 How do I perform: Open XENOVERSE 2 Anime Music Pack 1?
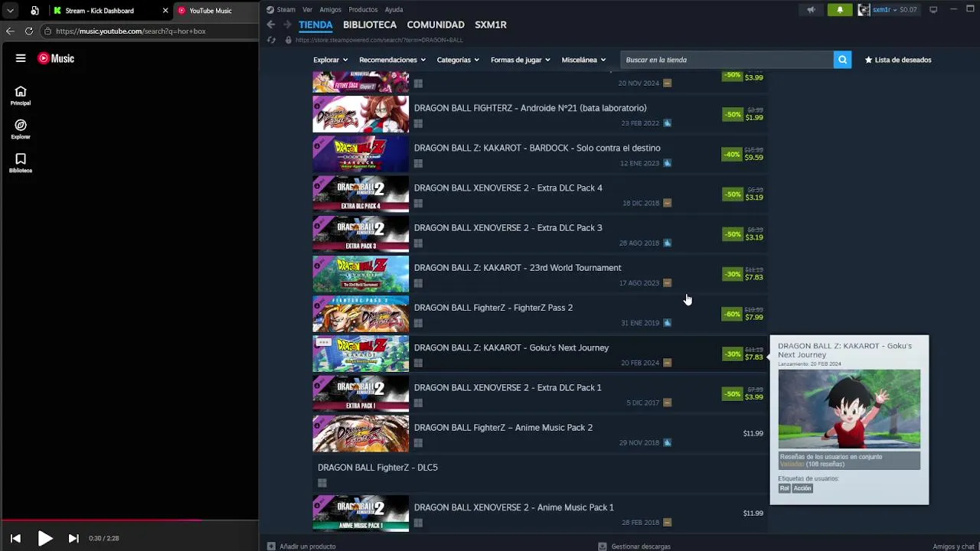tap(540, 514)
